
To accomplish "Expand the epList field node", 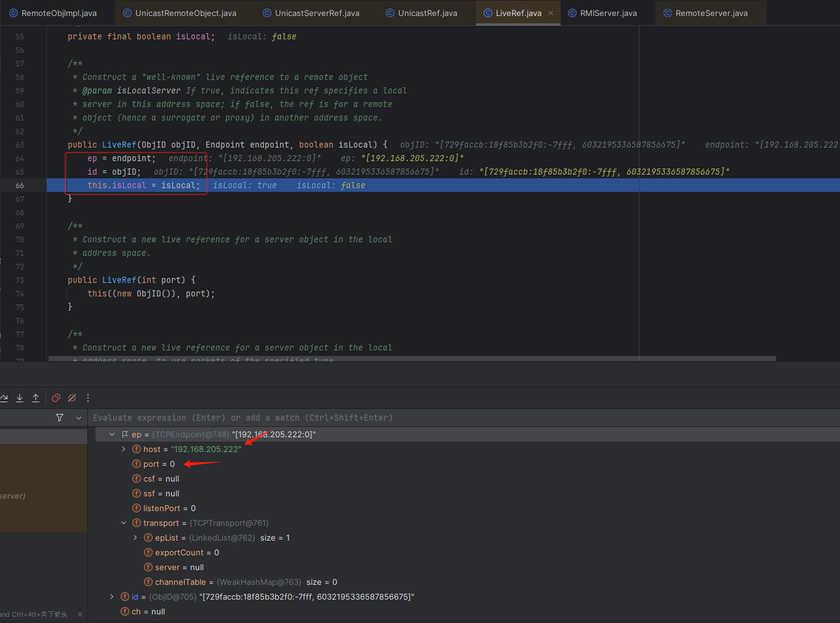I will [135, 538].
